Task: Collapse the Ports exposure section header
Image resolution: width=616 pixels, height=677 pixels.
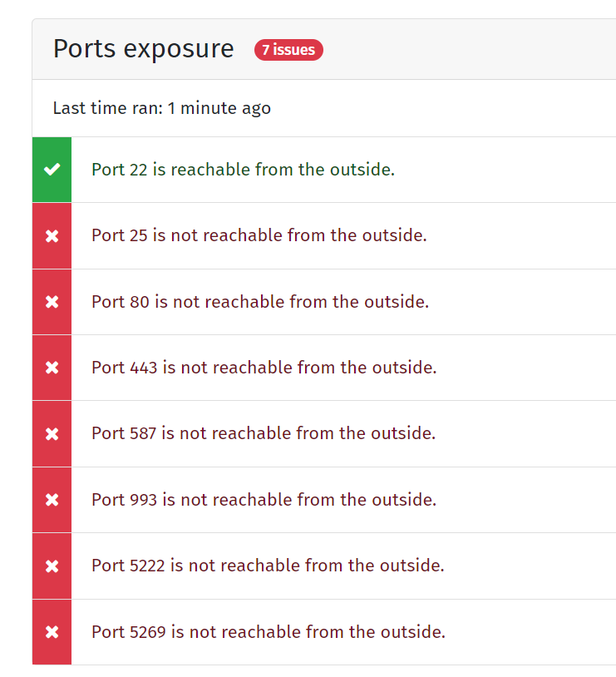Action: pos(324,49)
